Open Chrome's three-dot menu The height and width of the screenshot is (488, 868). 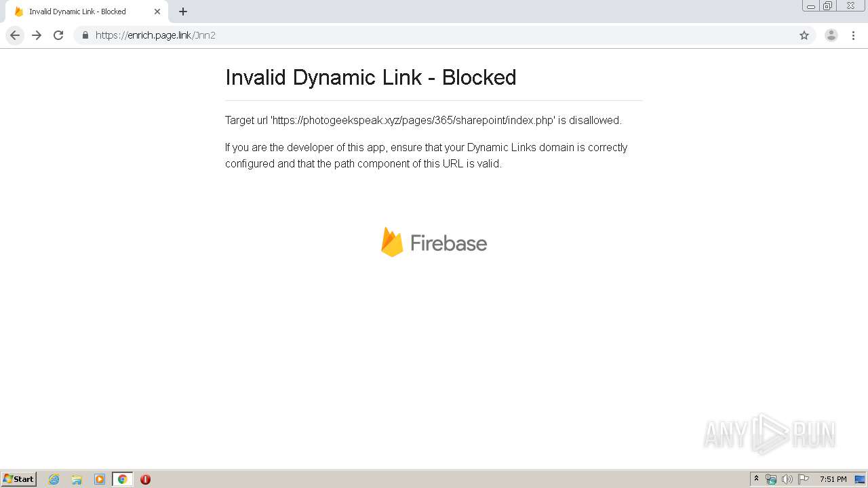853,35
